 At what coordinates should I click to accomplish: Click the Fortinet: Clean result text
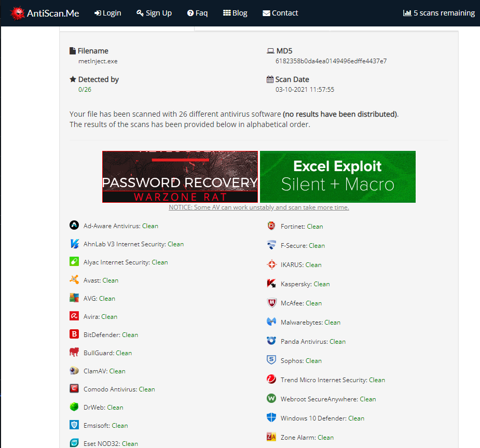pos(302,227)
